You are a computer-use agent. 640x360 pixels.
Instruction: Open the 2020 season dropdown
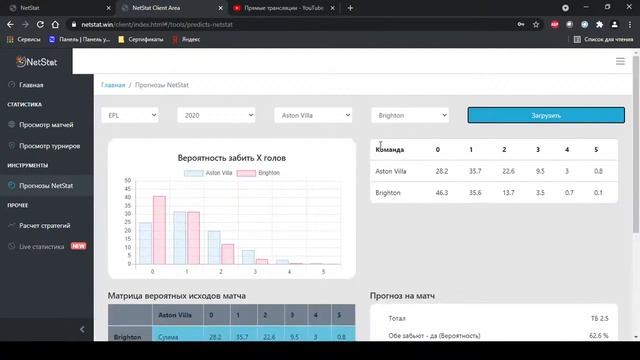[x=216, y=115]
